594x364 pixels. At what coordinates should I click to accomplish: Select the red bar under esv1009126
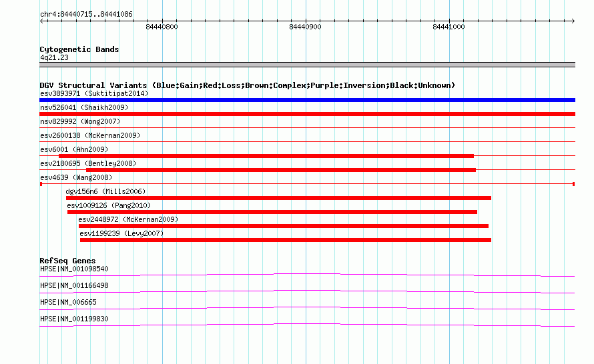pyautogui.click(x=272, y=212)
